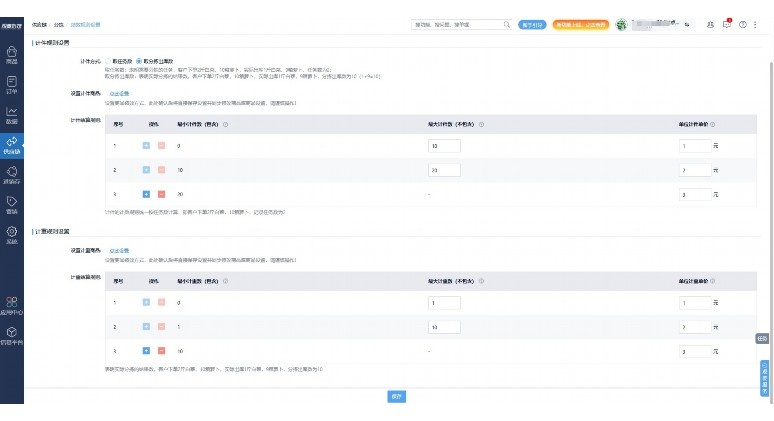Click the blue plus in weight rule row 1
The height and width of the screenshot is (421, 774).
(146, 302)
